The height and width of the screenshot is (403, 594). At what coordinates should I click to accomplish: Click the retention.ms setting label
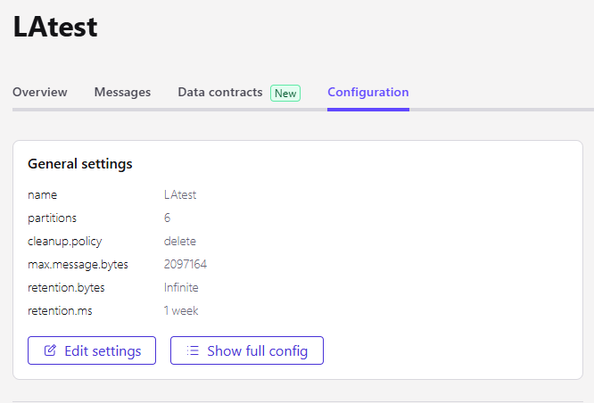[60, 311]
